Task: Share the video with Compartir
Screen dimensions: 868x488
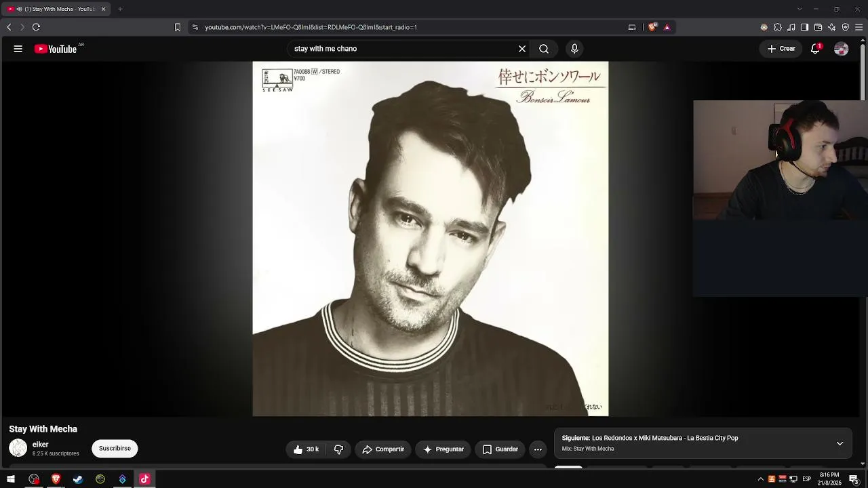Action: click(383, 449)
